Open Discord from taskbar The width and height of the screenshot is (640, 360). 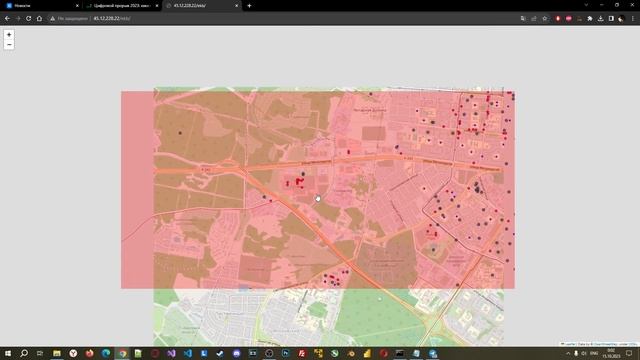coord(236,353)
